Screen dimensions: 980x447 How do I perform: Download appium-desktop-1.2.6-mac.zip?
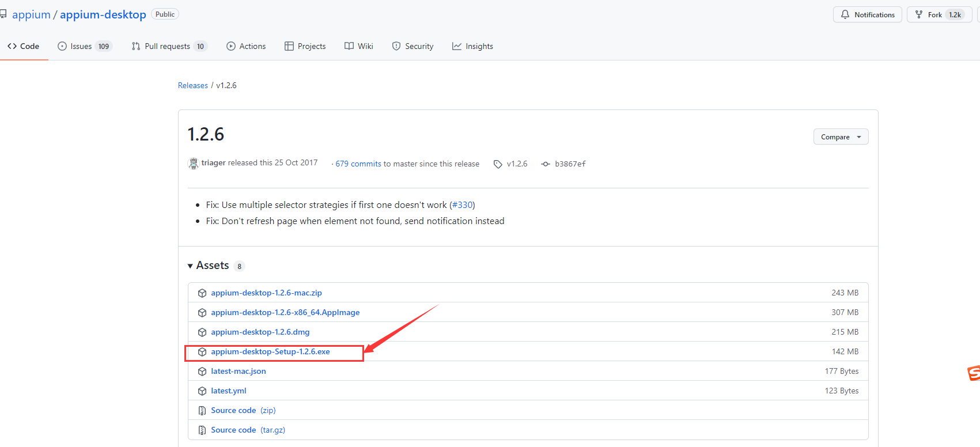tap(266, 293)
